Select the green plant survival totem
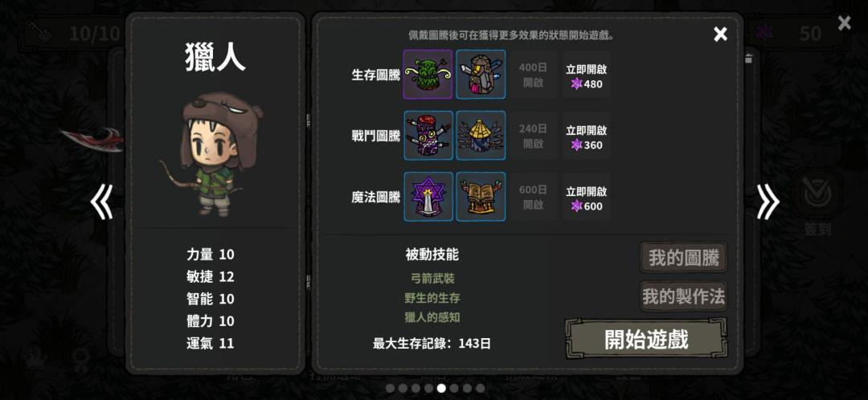Image resolution: width=868 pixels, height=400 pixels. [x=428, y=74]
